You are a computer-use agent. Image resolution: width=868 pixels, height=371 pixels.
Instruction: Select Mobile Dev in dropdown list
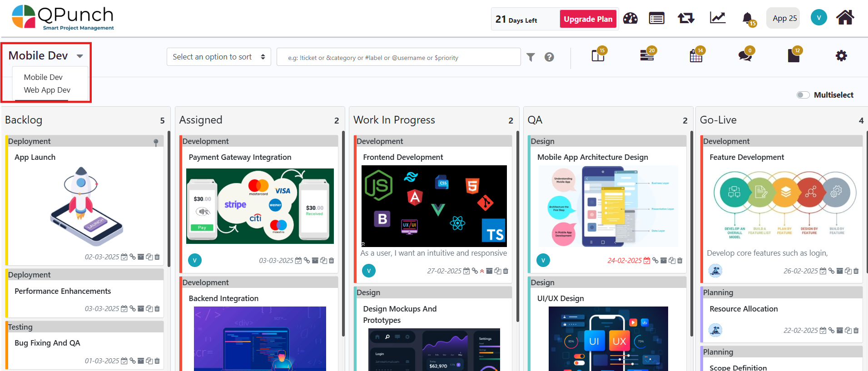43,77
